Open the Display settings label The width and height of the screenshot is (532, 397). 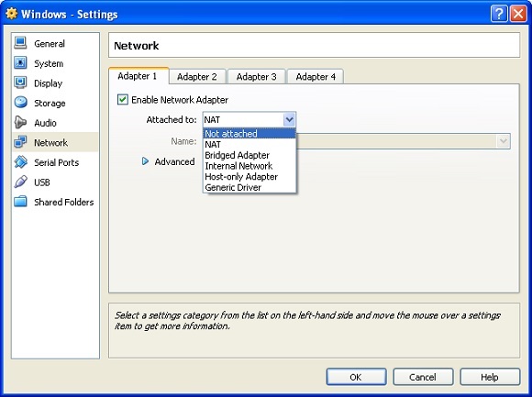click(49, 83)
